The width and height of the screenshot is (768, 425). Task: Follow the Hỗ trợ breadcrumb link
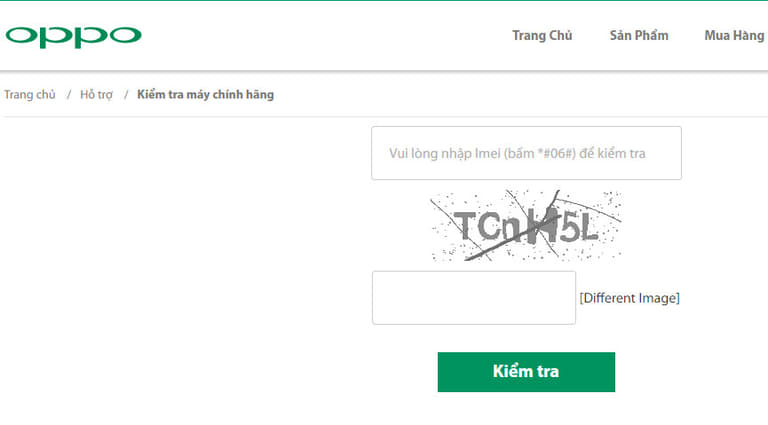click(96, 94)
